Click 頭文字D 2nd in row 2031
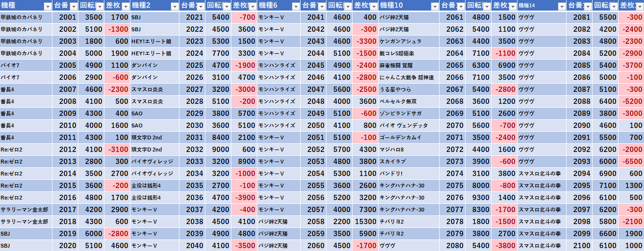The image size is (644, 251). tap(155, 138)
